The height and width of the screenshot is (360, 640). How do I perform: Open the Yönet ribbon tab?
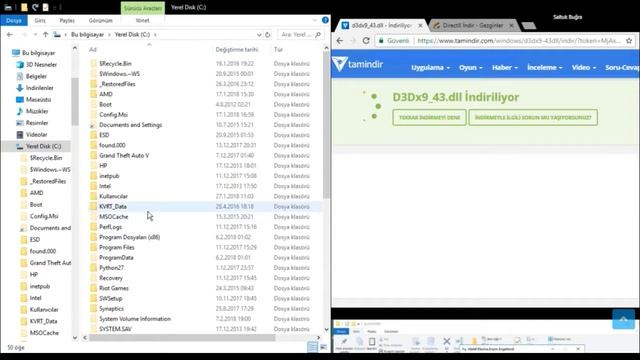click(142, 20)
